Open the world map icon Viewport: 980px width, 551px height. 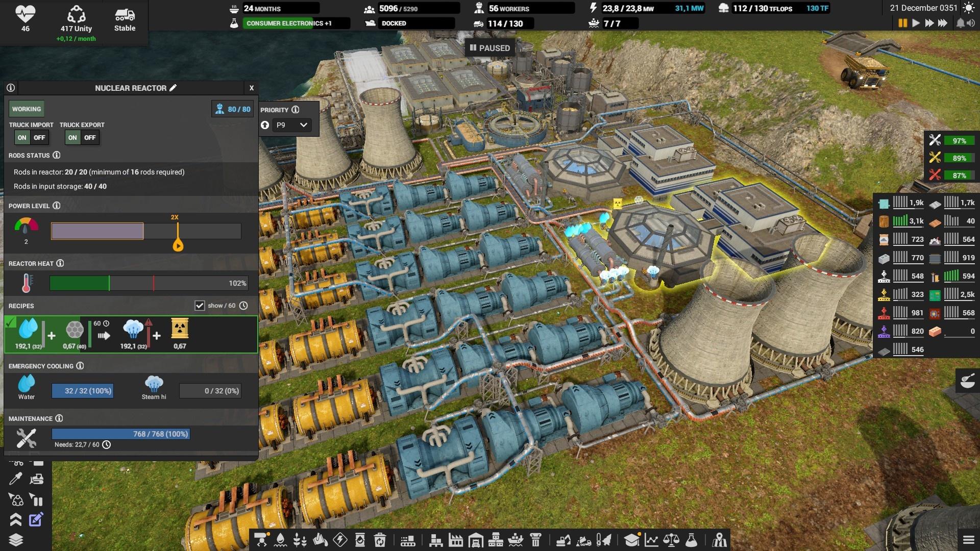pyautogui.click(x=720, y=540)
